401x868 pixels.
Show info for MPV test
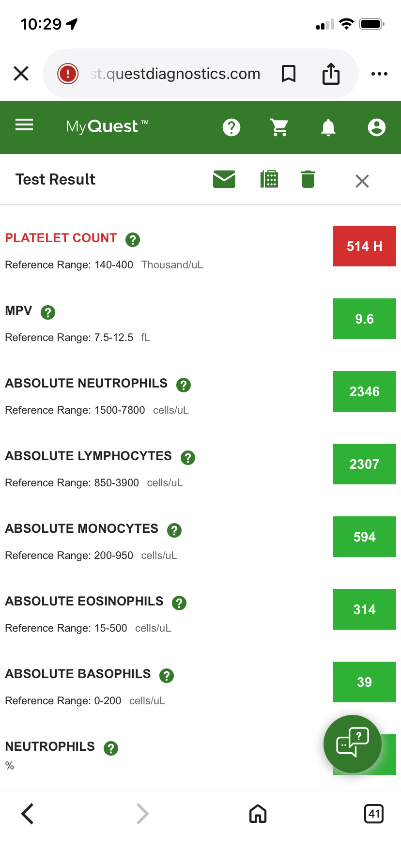click(48, 312)
